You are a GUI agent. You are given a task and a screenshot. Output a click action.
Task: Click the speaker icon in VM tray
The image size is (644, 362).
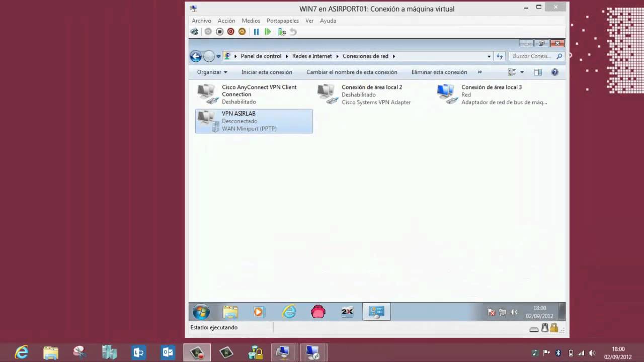pos(514,312)
